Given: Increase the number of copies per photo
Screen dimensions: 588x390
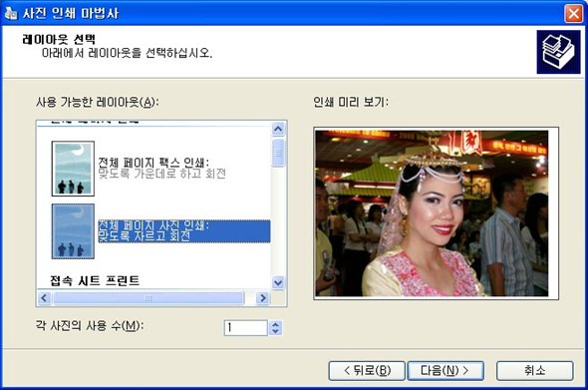Looking at the screenshot, I should (x=276, y=325).
